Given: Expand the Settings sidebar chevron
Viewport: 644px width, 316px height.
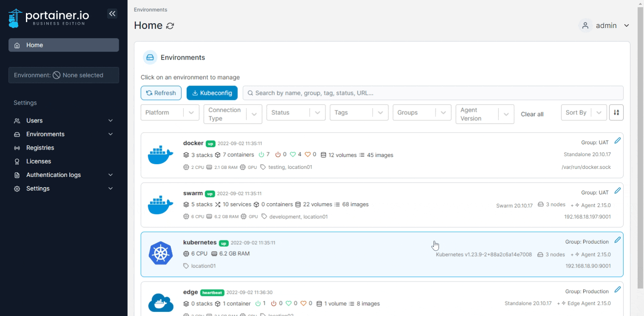Looking at the screenshot, I should (111, 189).
